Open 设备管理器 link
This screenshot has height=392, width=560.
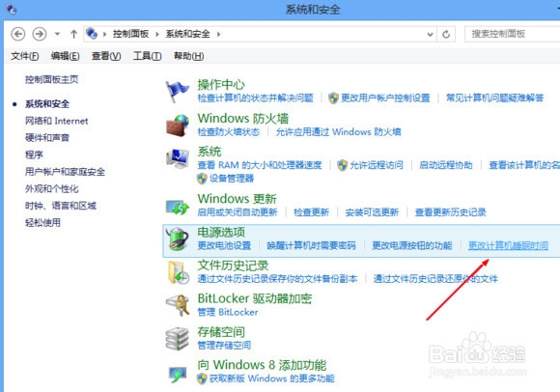tap(232, 179)
